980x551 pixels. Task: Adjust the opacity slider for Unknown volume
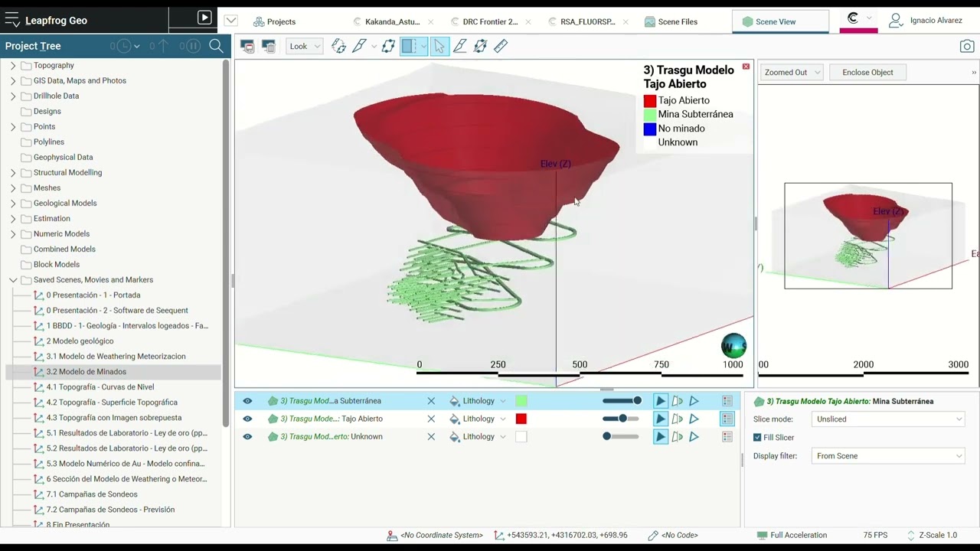tap(620, 437)
